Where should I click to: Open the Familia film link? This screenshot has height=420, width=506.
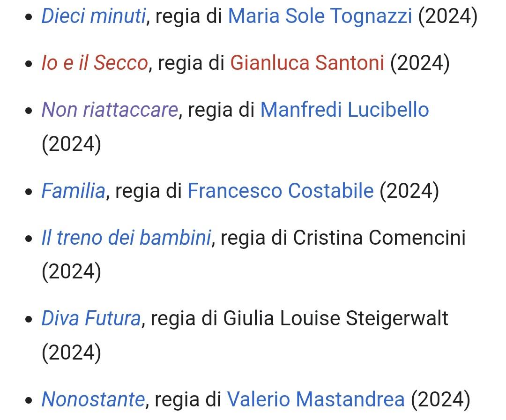coord(73,190)
